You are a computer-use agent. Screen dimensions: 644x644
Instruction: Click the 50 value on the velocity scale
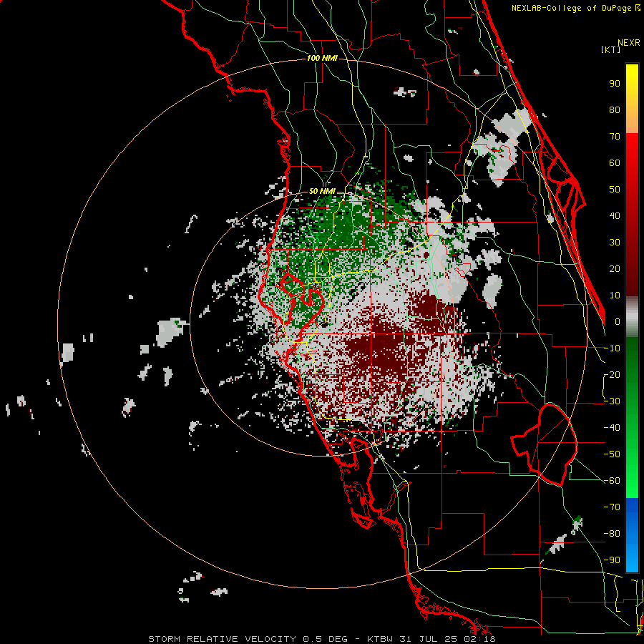point(615,190)
